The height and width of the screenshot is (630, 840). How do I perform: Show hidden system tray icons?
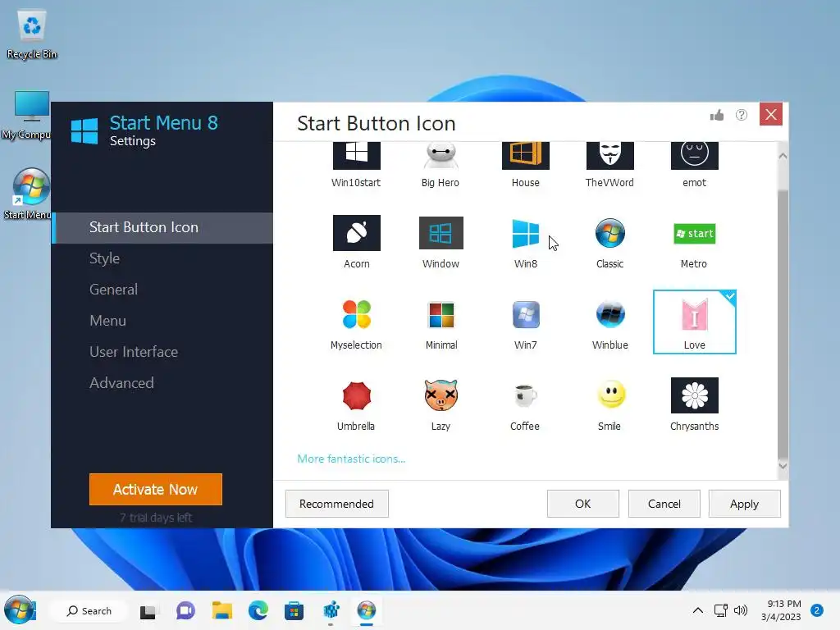[698, 610]
